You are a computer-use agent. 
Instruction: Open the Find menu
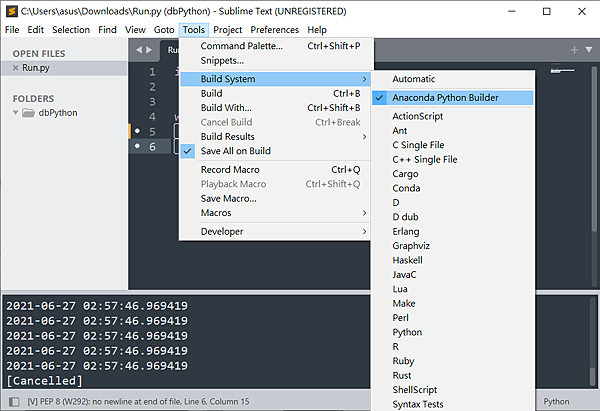[x=107, y=30]
